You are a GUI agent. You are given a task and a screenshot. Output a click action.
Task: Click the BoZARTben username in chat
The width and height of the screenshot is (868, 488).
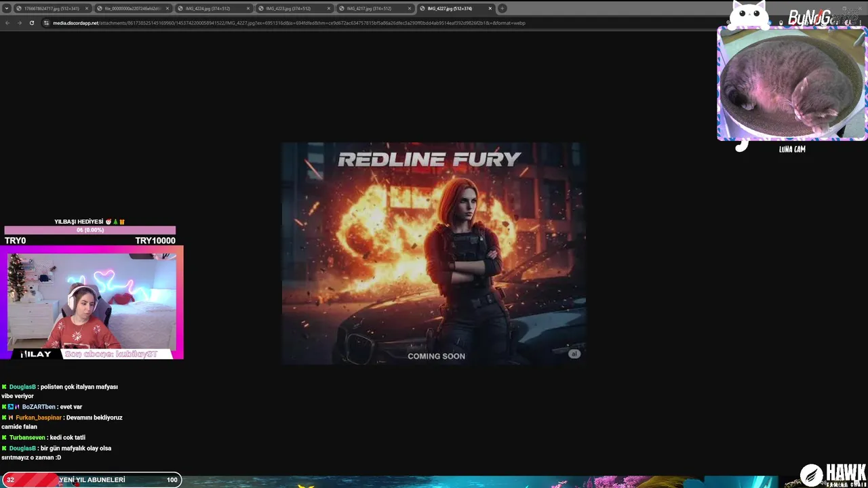39,407
